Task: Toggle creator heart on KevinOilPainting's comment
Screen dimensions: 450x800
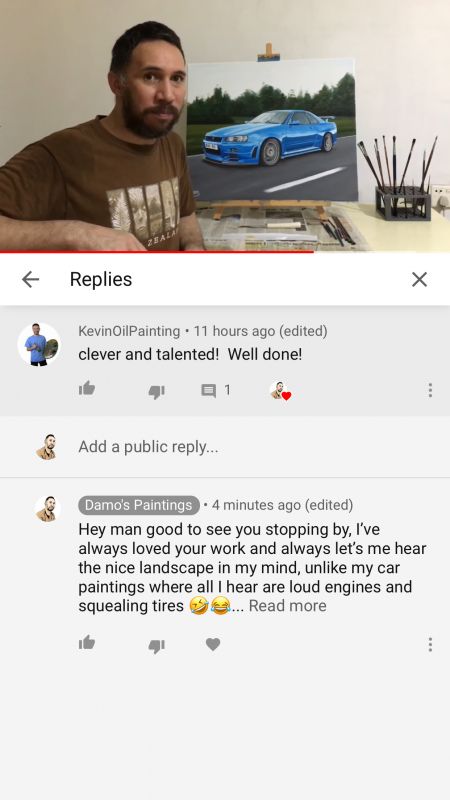Action: pos(280,391)
